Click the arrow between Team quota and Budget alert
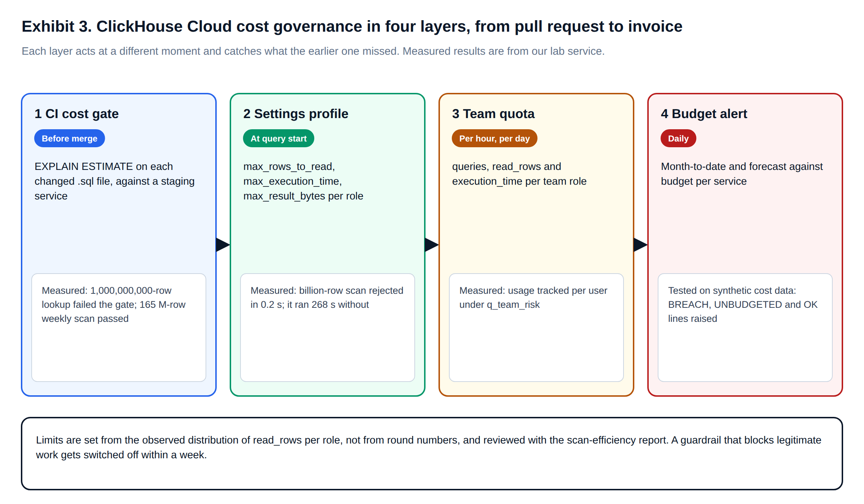864x504 pixels. click(640, 245)
